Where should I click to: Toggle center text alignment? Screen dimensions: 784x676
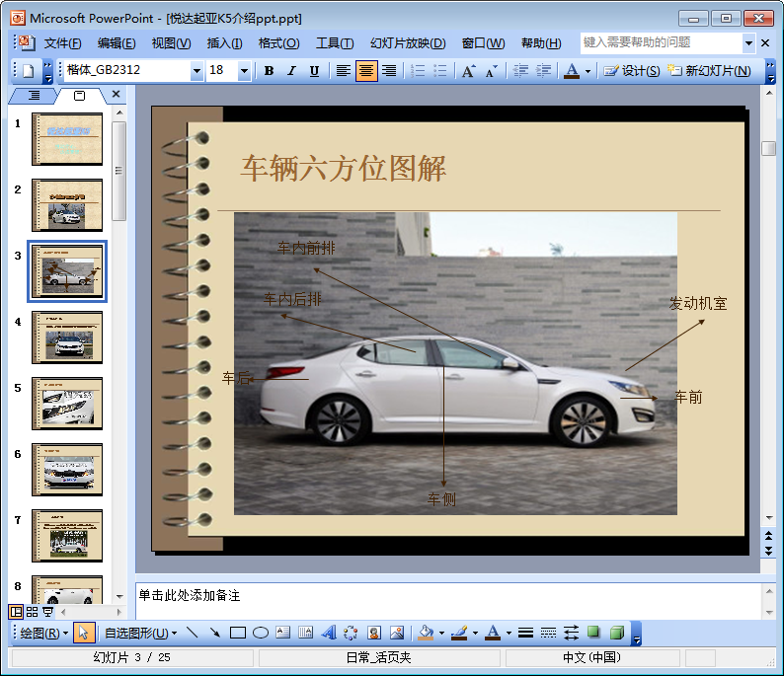[x=366, y=71]
